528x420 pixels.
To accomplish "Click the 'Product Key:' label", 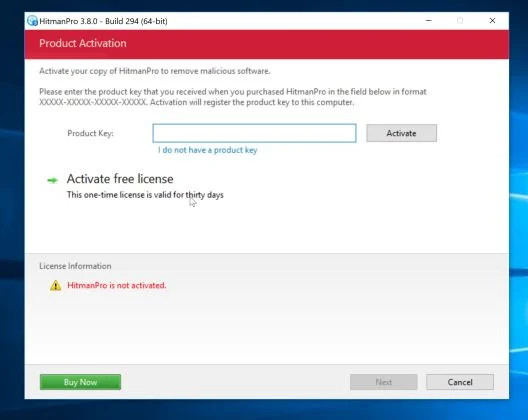I will coord(90,133).
